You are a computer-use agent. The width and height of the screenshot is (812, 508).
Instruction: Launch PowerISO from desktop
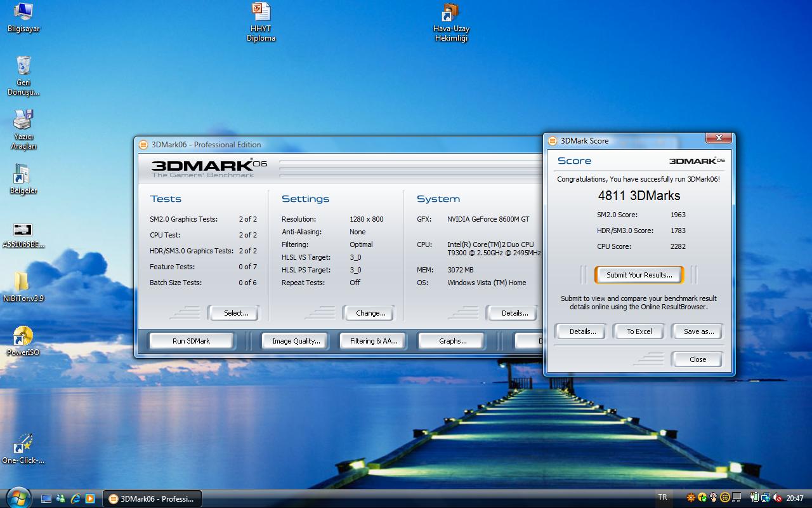point(23,340)
